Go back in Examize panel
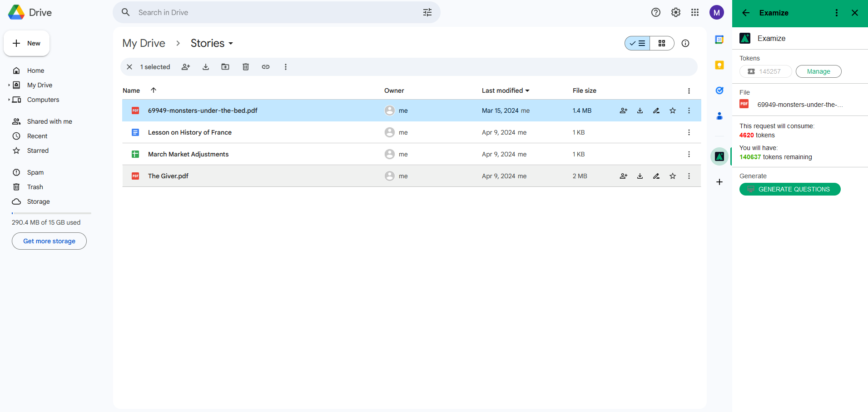The width and height of the screenshot is (868, 412). click(x=746, y=13)
